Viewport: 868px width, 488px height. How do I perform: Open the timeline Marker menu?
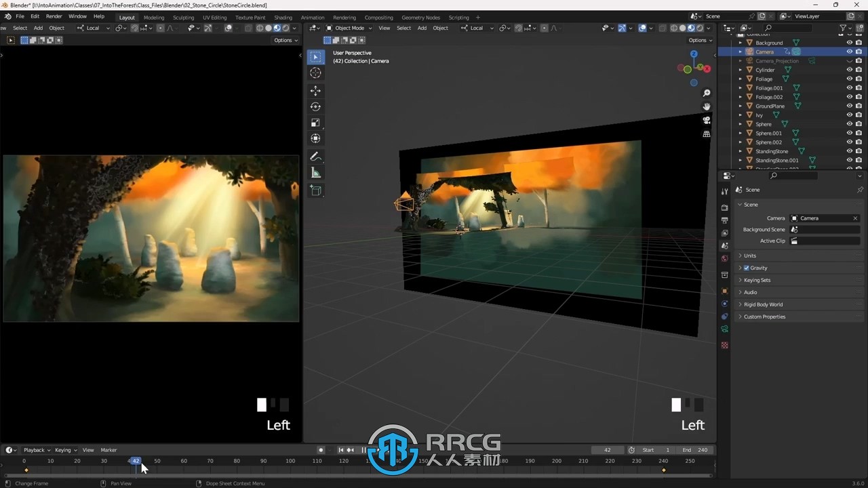(x=108, y=450)
